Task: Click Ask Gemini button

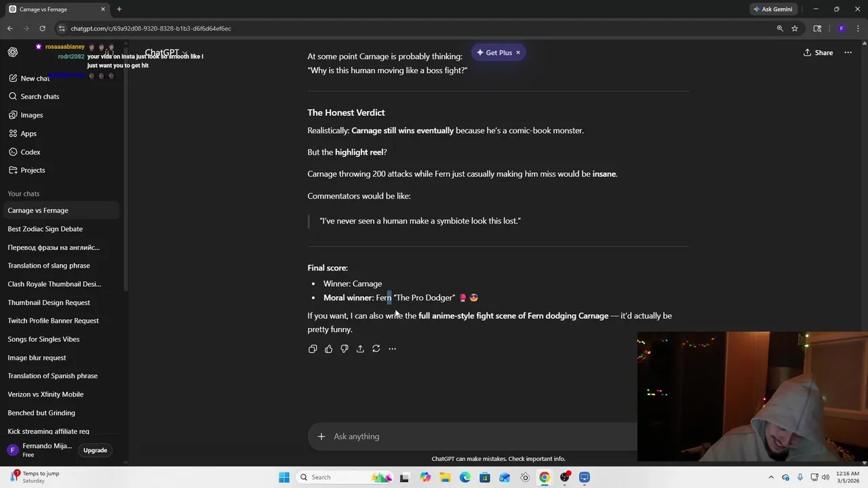Action: click(x=772, y=9)
